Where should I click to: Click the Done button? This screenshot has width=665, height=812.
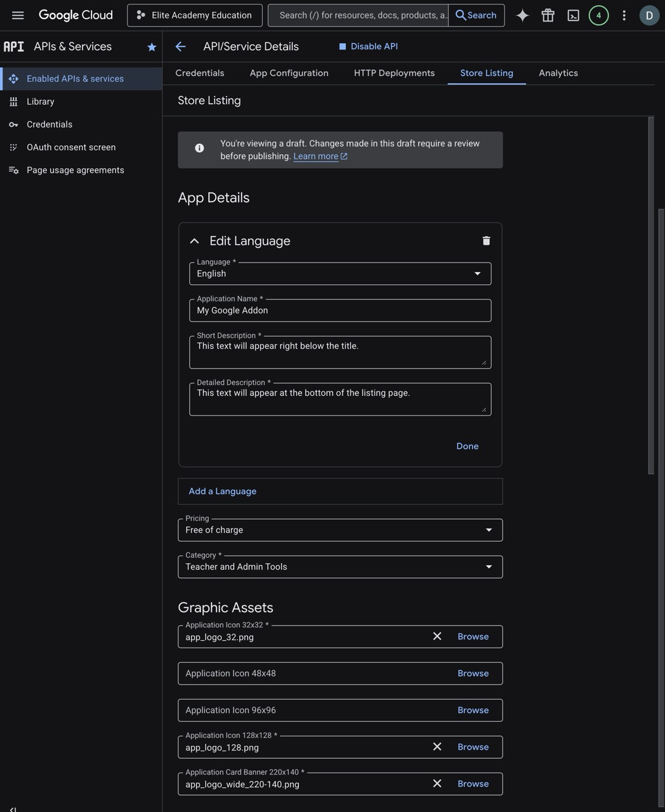click(x=467, y=446)
